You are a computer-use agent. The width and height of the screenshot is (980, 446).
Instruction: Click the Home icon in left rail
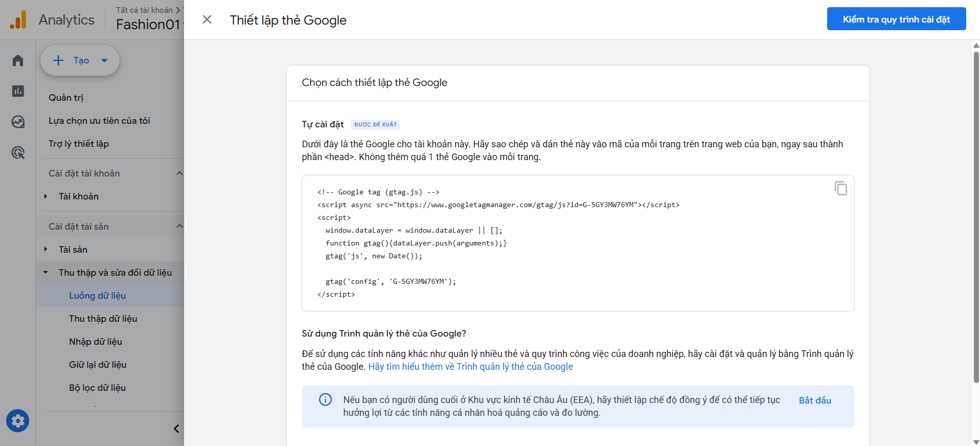(x=18, y=60)
